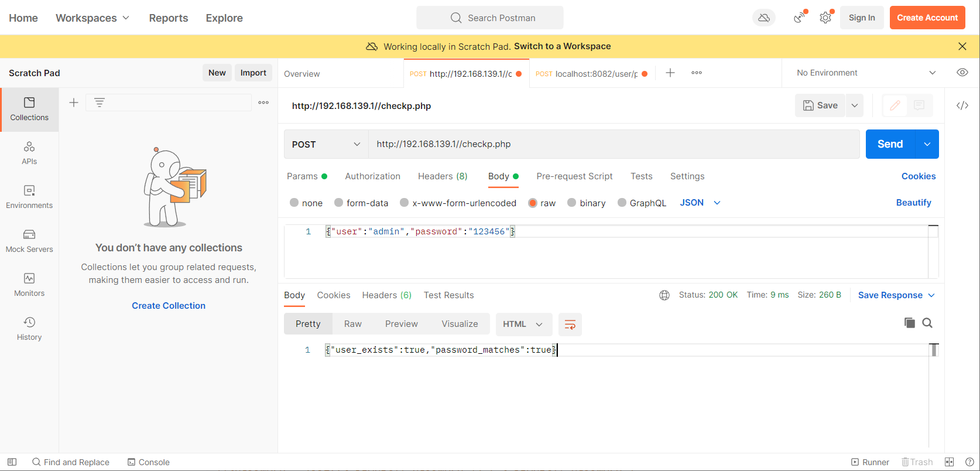Switch to the Authorization tab

tap(372, 176)
